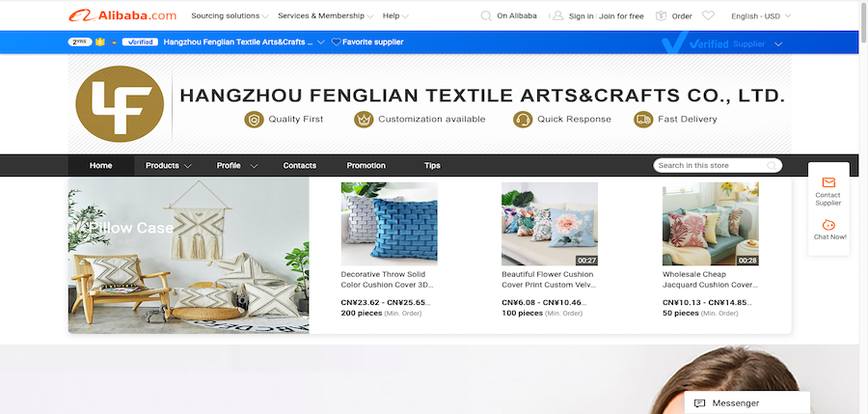Open the Messenger chat icon

[700, 403]
